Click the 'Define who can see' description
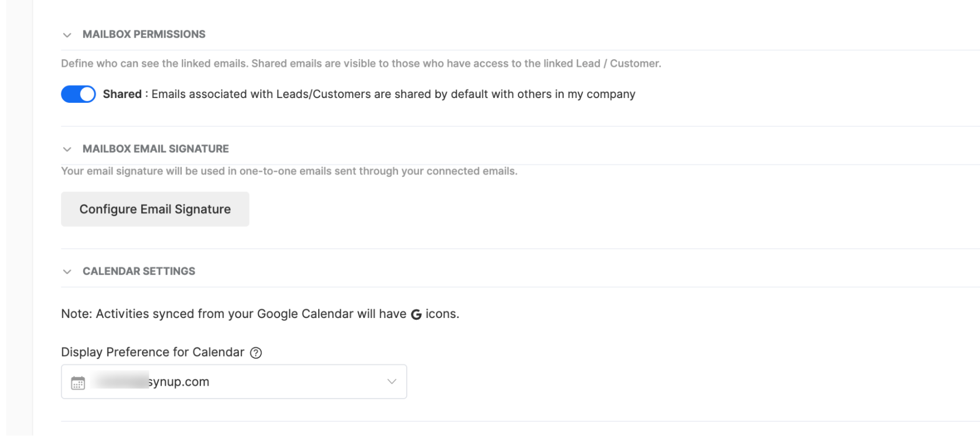This screenshot has width=980, height=436. point(361,63)
